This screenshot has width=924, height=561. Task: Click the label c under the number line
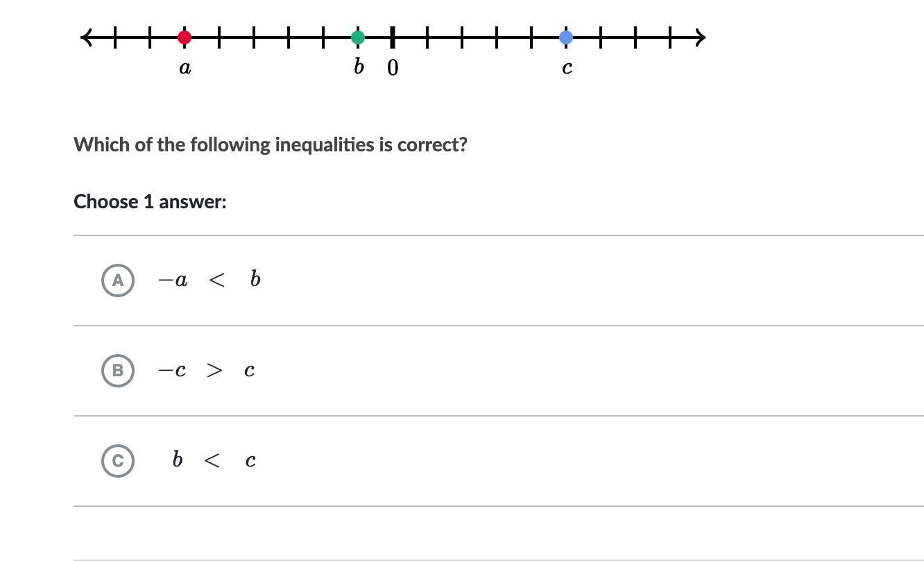pos(567,68)
